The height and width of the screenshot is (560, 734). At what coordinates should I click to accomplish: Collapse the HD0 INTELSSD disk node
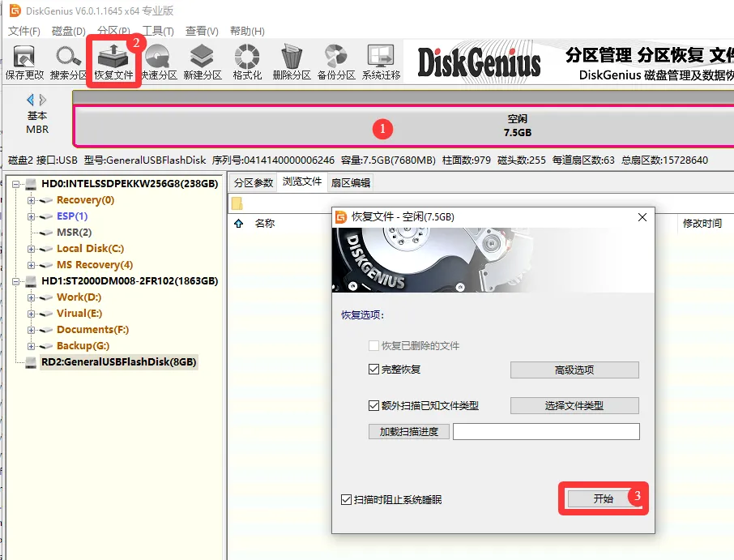point(15,184)
